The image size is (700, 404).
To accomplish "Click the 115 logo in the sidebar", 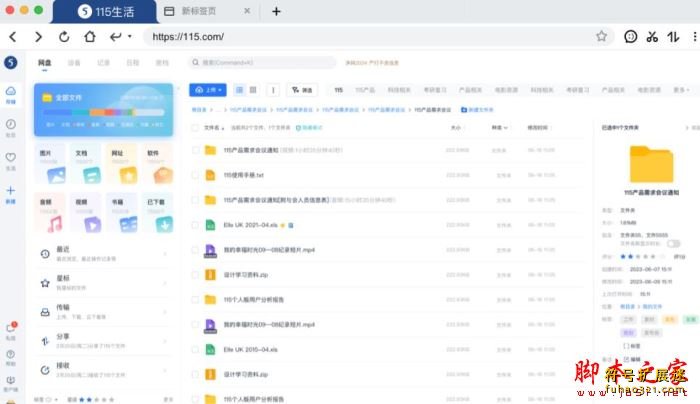I will pyautogui.click(x=11, y=62).
